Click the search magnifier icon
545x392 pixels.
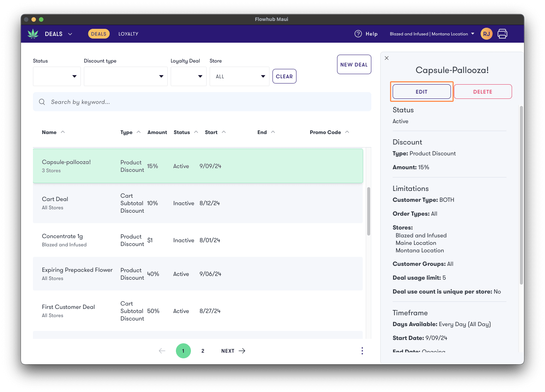(x=42, y=102)
